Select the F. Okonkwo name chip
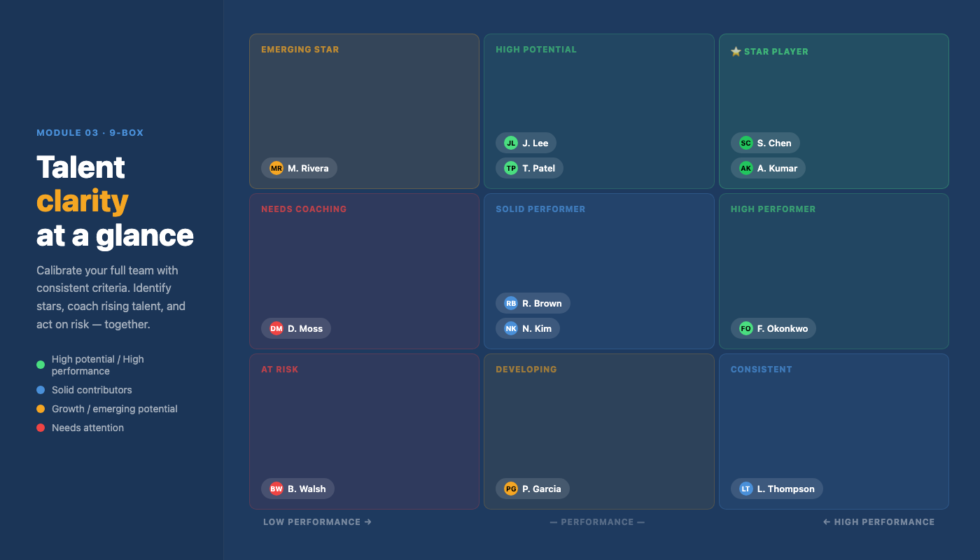The height and width of the screenshot is (560, 980). [773, 328]
